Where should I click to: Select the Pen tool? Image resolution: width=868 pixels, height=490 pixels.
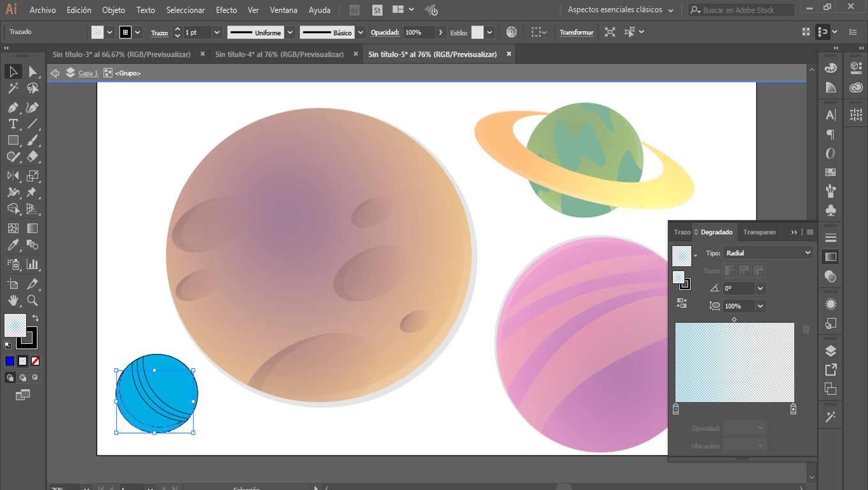[x=13, y=107]
